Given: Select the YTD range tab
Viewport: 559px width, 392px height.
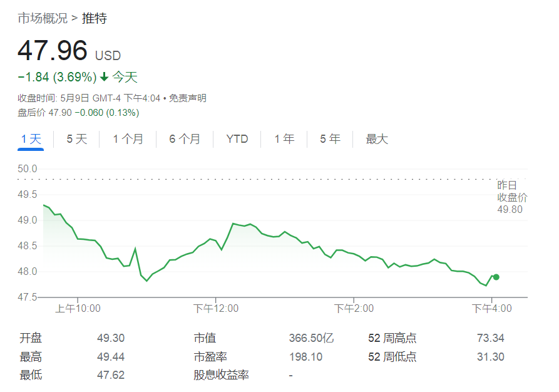Looking at the screenshot, I should coord(237,139).
